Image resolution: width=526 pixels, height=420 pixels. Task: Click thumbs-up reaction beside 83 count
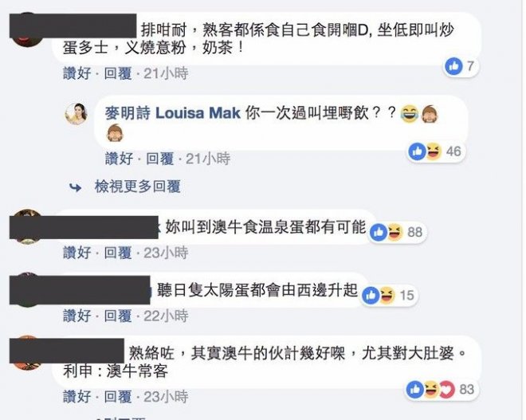tap(415, 390)
